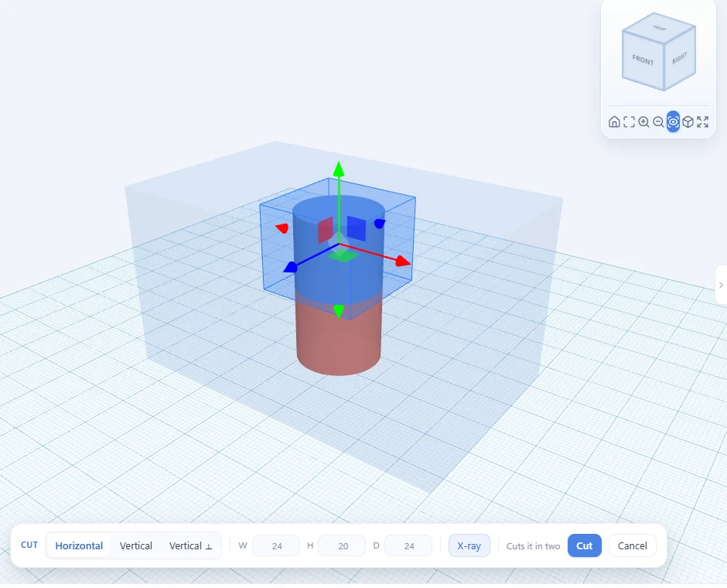The height and width of the screenshot is (588, 727).
Task: Select the Horizontal cut mode
Action: [79, 545]
